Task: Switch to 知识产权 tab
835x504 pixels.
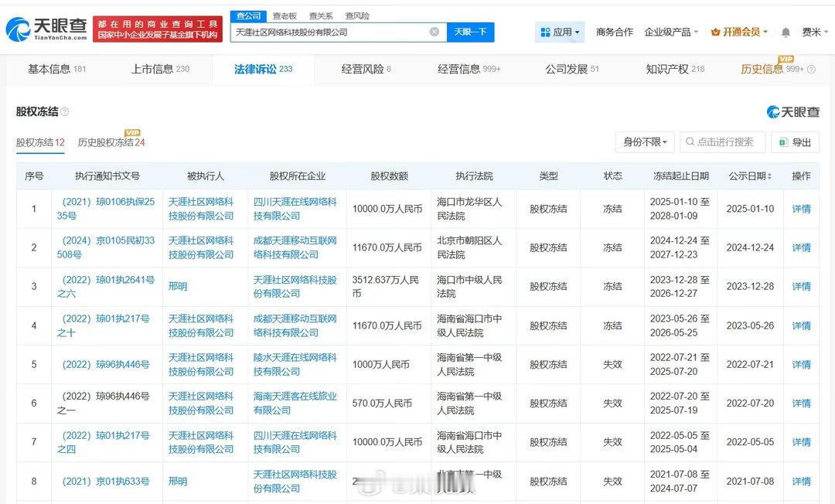Action: pyautogui.click(x=675, y=70)
